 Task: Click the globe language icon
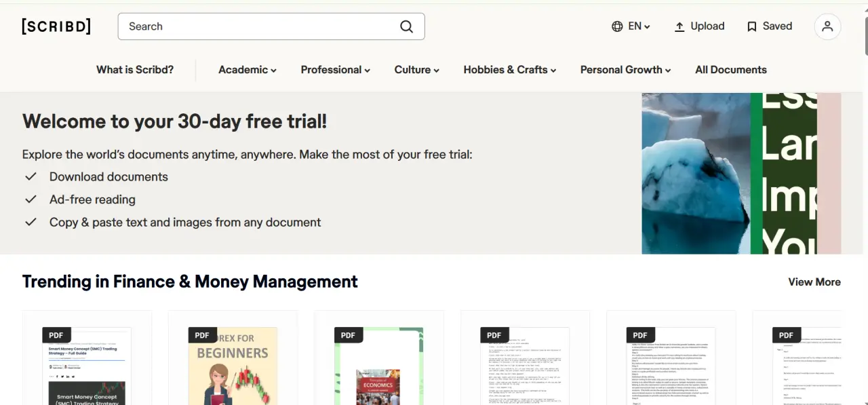617,26
